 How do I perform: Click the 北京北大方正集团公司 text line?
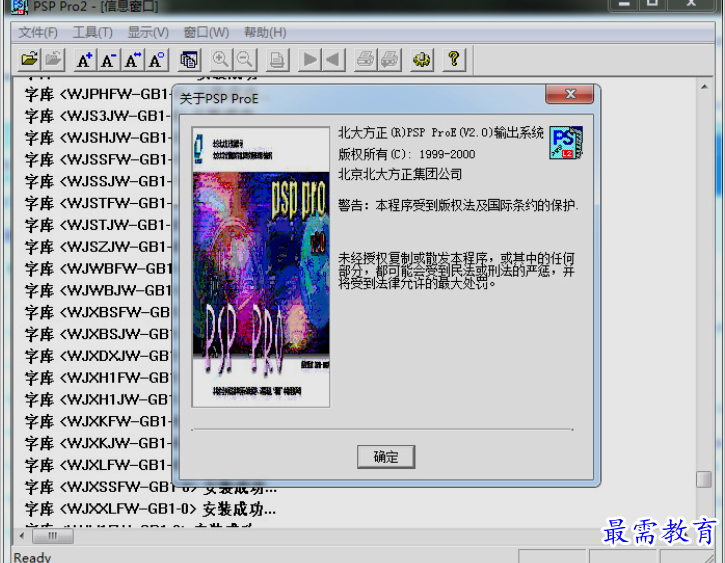(x=400, y=174)
